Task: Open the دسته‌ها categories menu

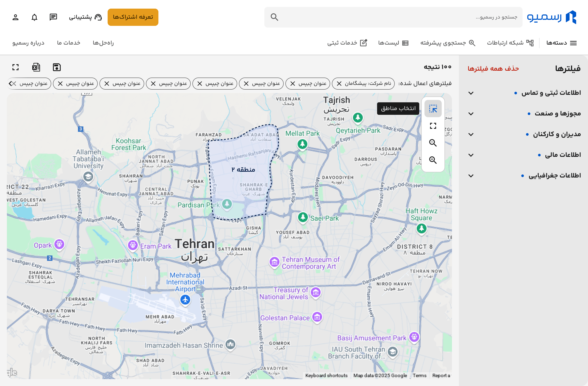Action: pyautogui.click(x=561, y=43)
